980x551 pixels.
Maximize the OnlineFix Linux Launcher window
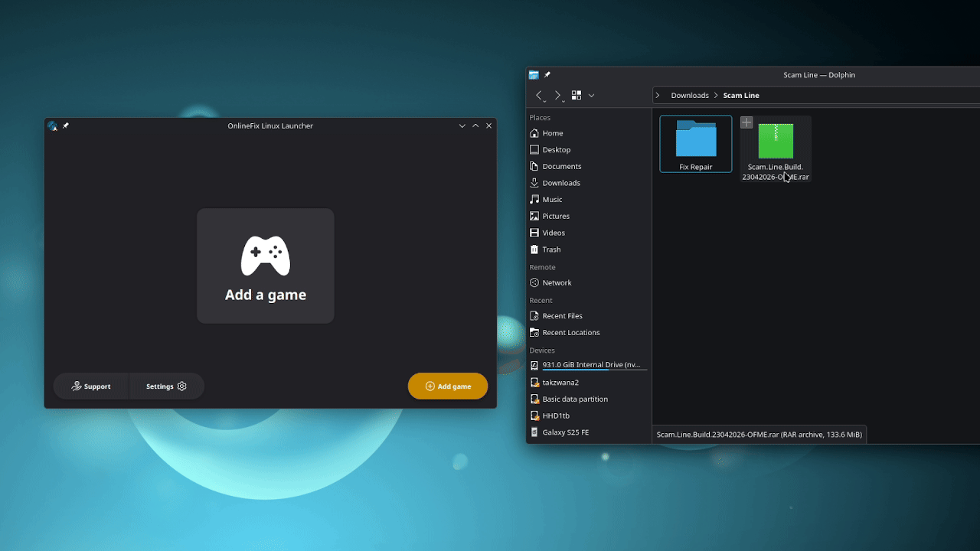click(475, 126)
